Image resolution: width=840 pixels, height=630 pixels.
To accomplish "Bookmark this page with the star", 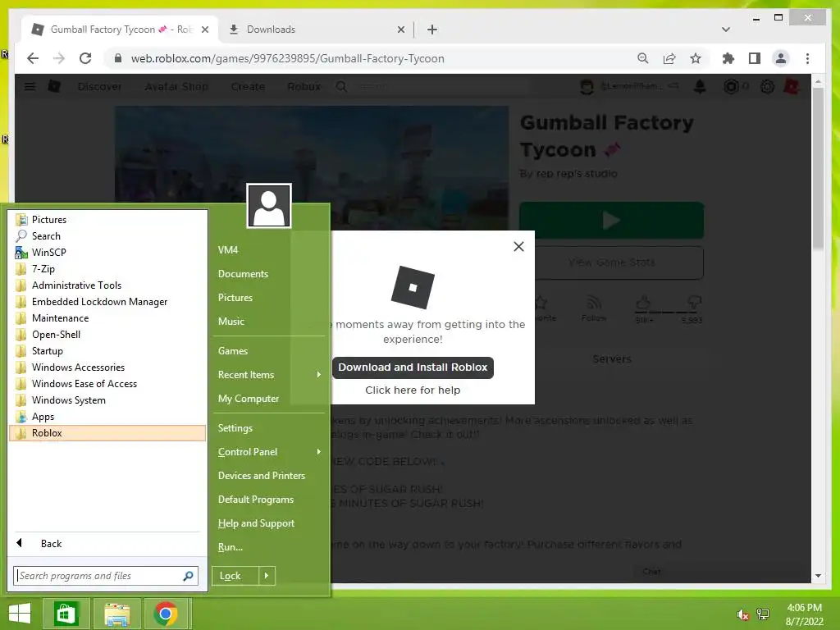I will 696,58.
